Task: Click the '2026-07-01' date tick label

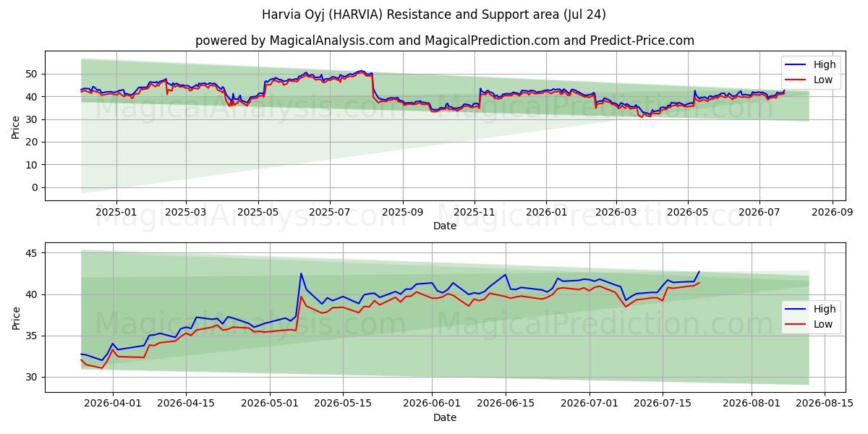Action: (590, 404)
